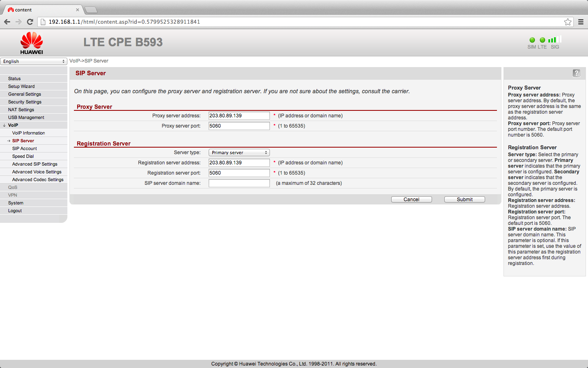Click the Registration Server help heading
This screenshot has width=588, height=368.
[532, 148]
